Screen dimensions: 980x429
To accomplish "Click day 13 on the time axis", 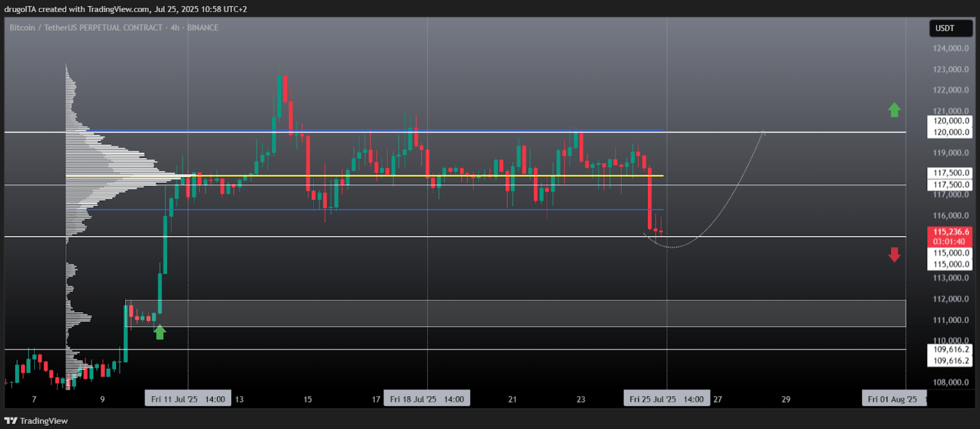I will coord(240,400).
